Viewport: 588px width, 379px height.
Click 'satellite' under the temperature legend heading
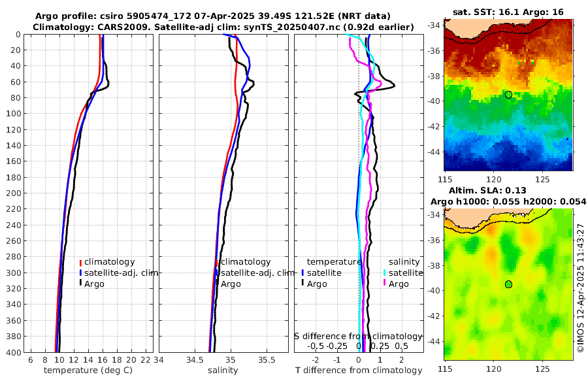click(x=324, y=272)
